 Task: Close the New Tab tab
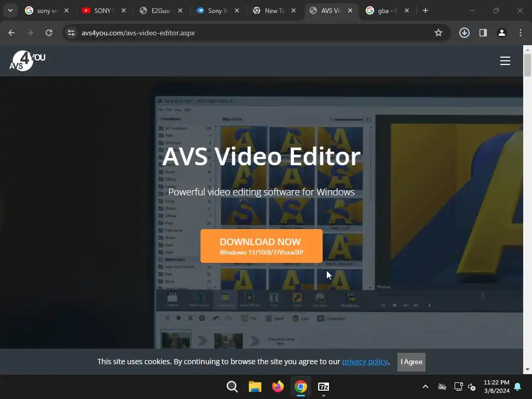tap(294, 10)
